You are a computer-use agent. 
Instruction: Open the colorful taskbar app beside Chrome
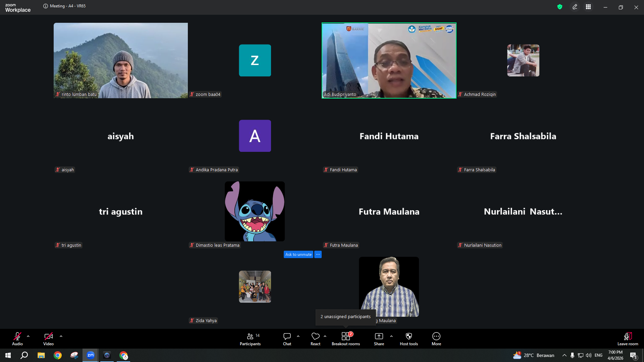(74, 355)
